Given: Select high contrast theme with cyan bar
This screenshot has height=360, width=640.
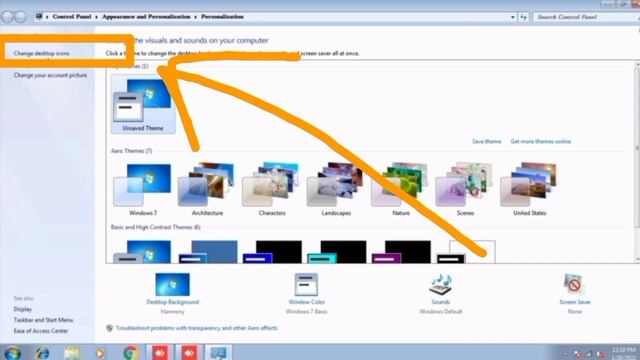Looking at the screenshot, I should tap(337, 251).
